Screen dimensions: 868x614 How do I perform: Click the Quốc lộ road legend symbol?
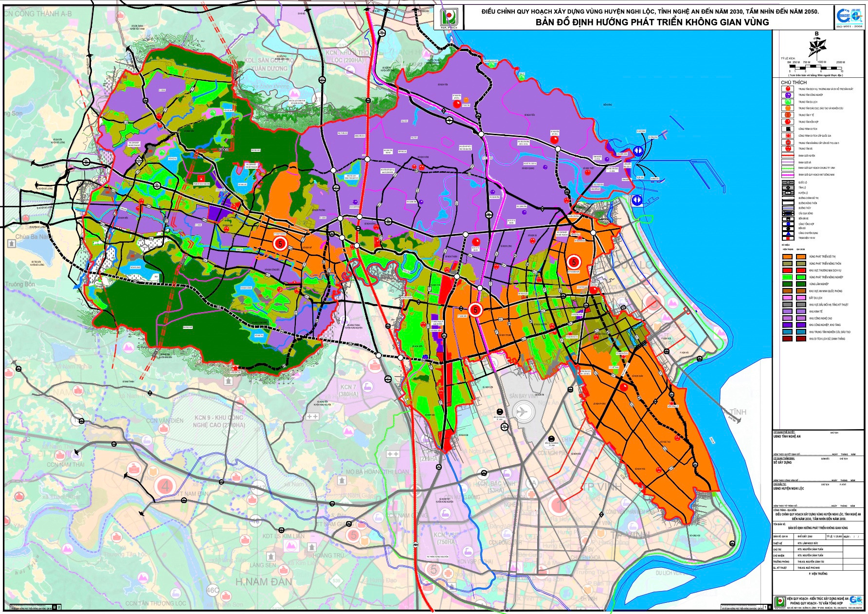point(788,182)
